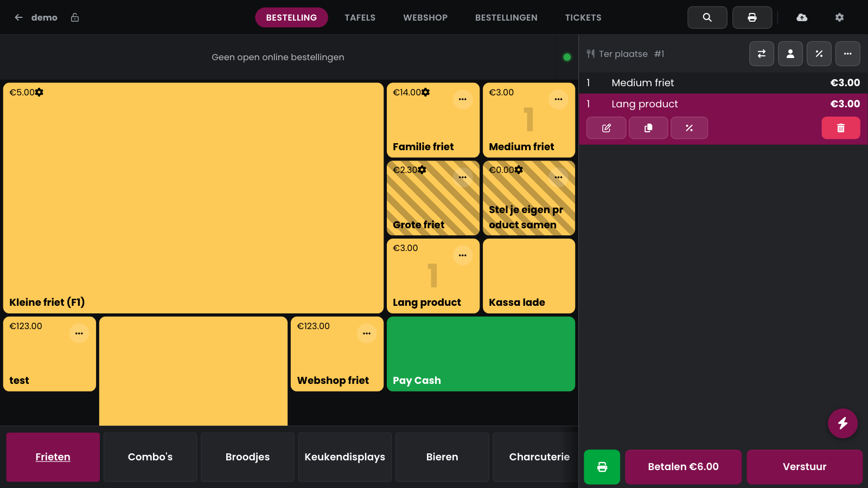Viewport: 868px width, 488px height.
Task: Click the Stel je eigen product samen tile
Action: (x=529, y=198)
